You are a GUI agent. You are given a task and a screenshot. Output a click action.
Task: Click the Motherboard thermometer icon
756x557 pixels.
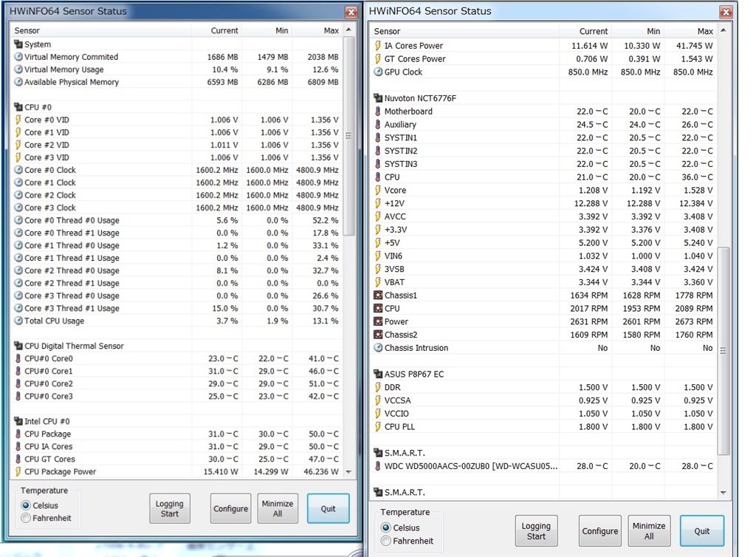(x=378, y=112)
